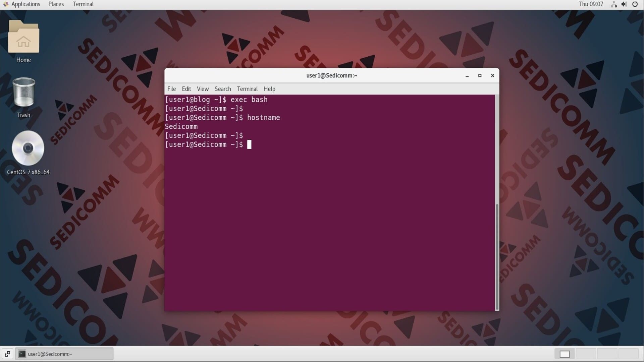Viewport: 644px width, 362px height.
Task: Expand the Places menu
Action: tap(56, 4)
